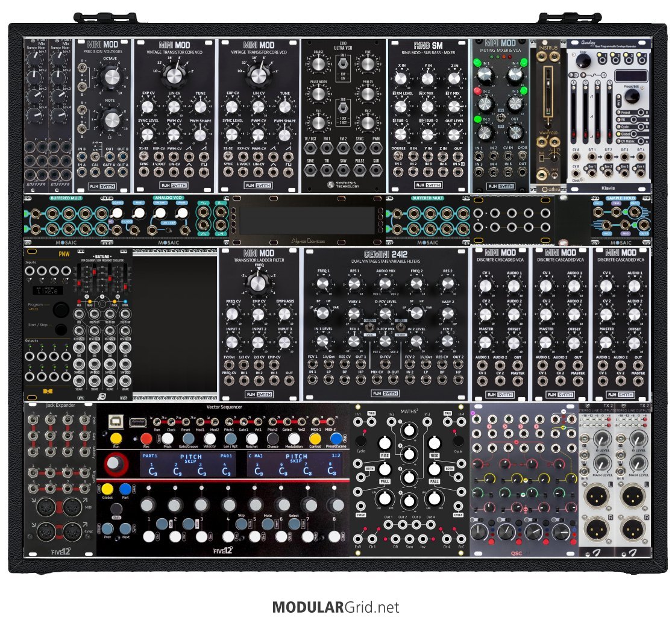The height and width of the screenshot is (620, 672).
Task: Click the OCTAVE knob on Precision Voltages module
Action: click(x=111, y=77)
